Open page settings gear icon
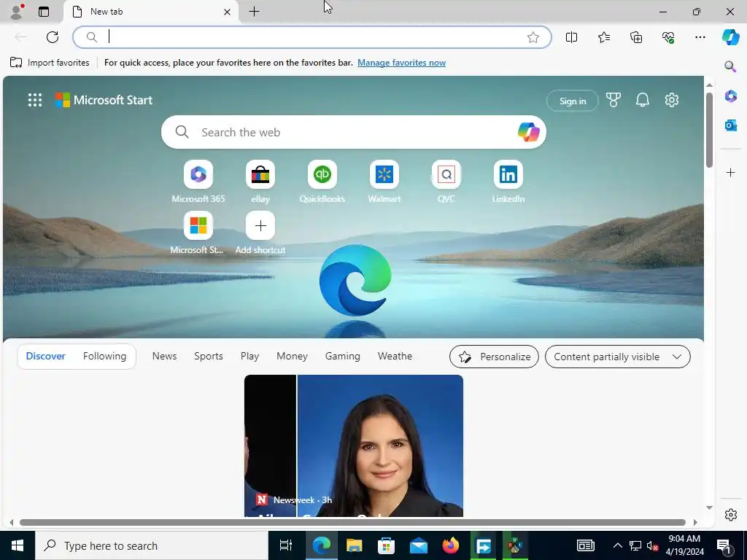This screenshot has width=747, height=560. (x=672, y=100)
